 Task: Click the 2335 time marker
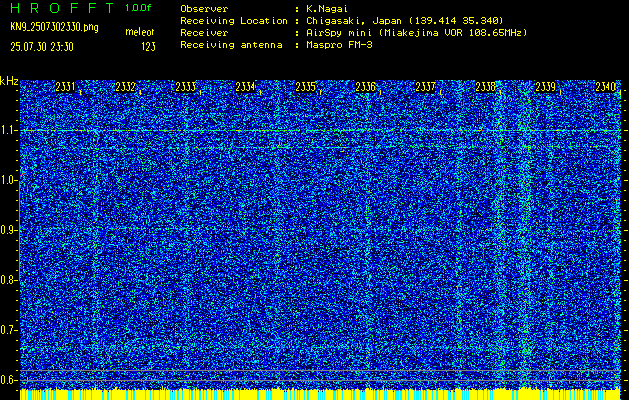(x=305, y=86)
